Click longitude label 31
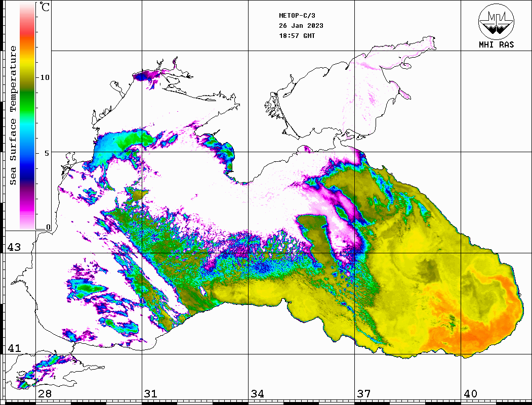Image resolution: width=532 pixels, height=405 pixels. pyautogui.click(x=151, y=393)
